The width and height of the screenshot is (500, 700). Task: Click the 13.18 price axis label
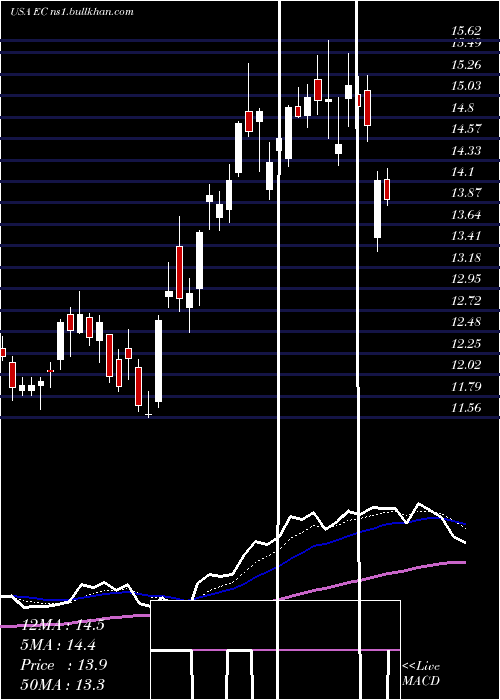(466, 258)
